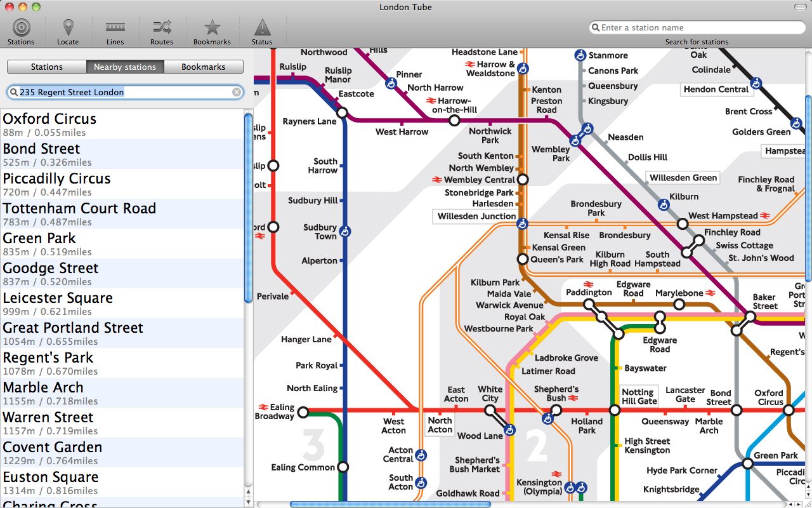Focus the 'Enter a station name' search box
Screen dimensions: 812x508
697,28
